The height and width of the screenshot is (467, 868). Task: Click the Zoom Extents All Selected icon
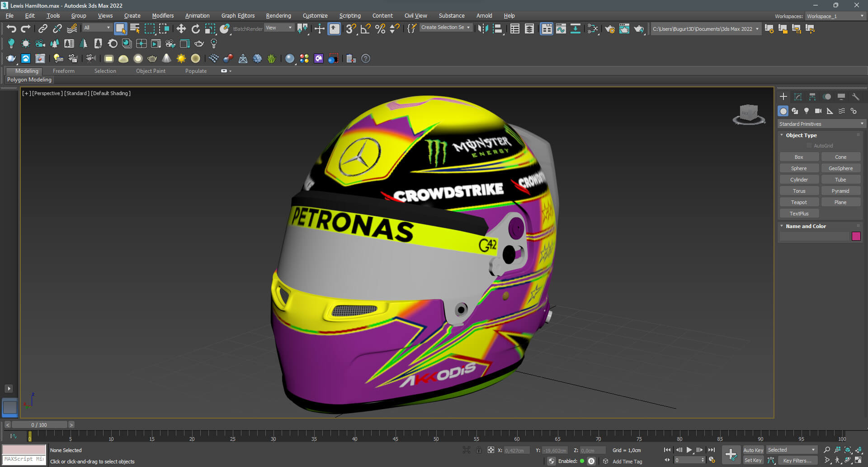[x=859, y=450]
